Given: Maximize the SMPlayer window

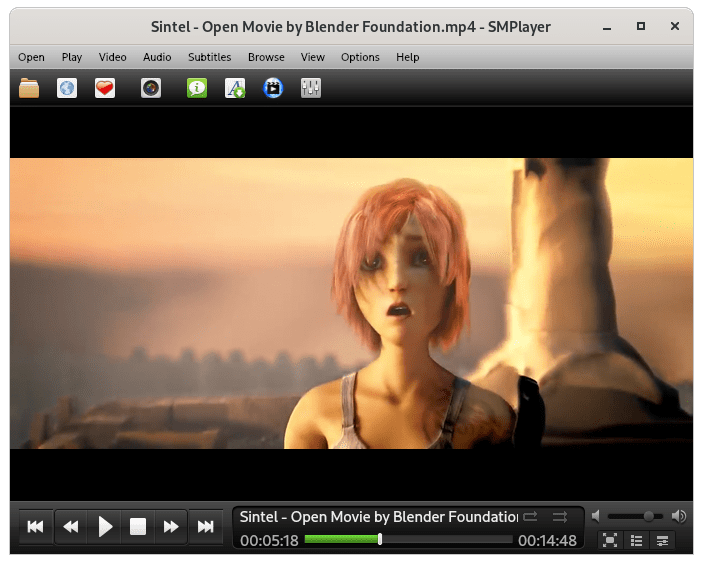Looking at the screenshot, I should point(641,26).
